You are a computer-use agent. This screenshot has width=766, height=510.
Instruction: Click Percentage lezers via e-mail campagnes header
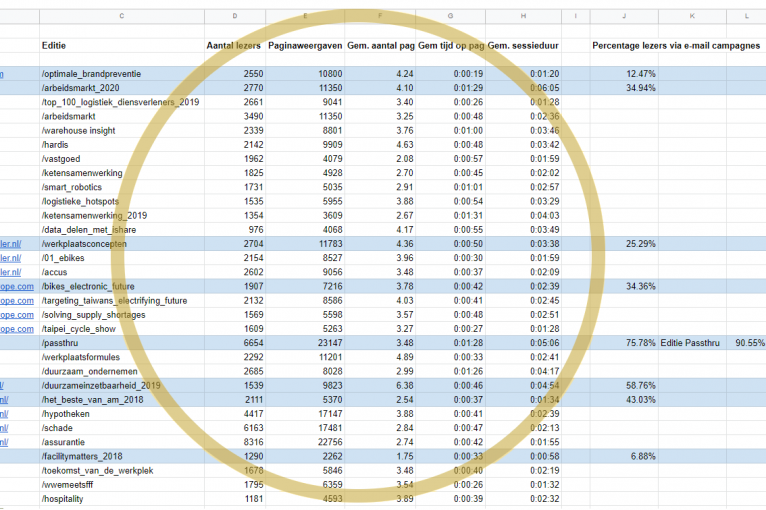(x=675, y=46)
